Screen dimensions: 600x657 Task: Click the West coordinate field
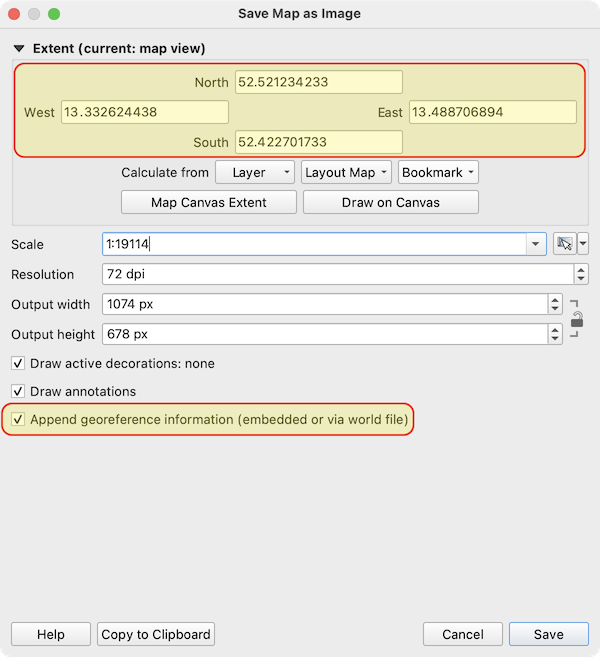pos(145,112)
